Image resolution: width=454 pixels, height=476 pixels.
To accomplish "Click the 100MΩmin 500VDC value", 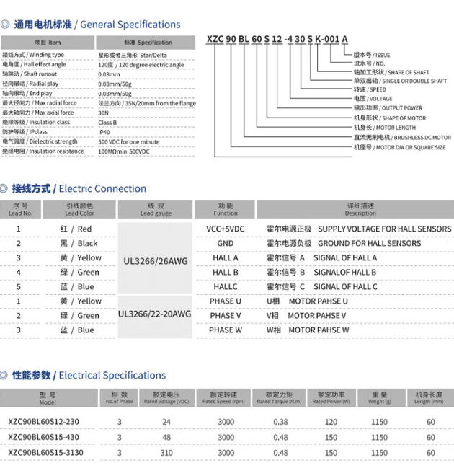I will tap(124, 151).
